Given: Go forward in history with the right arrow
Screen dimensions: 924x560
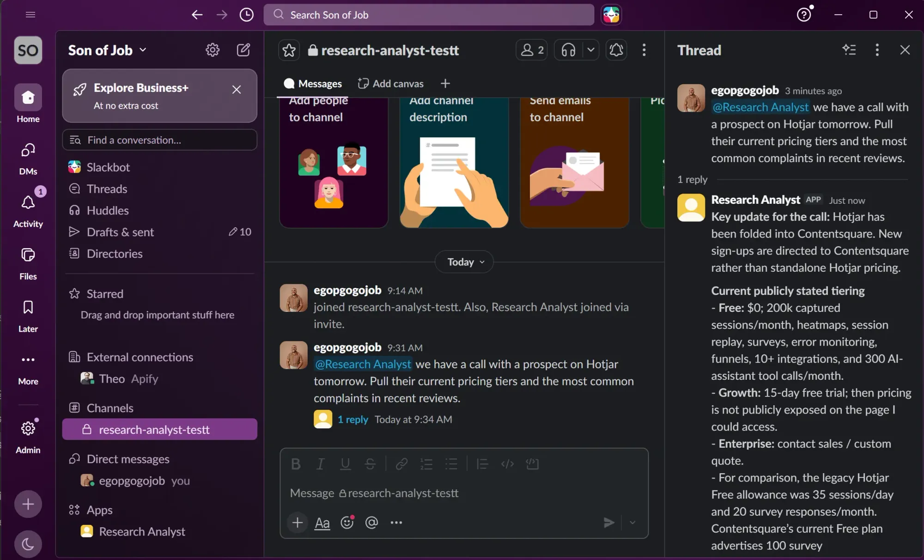Looking at the screenshot, I should [x=222, y=15].
